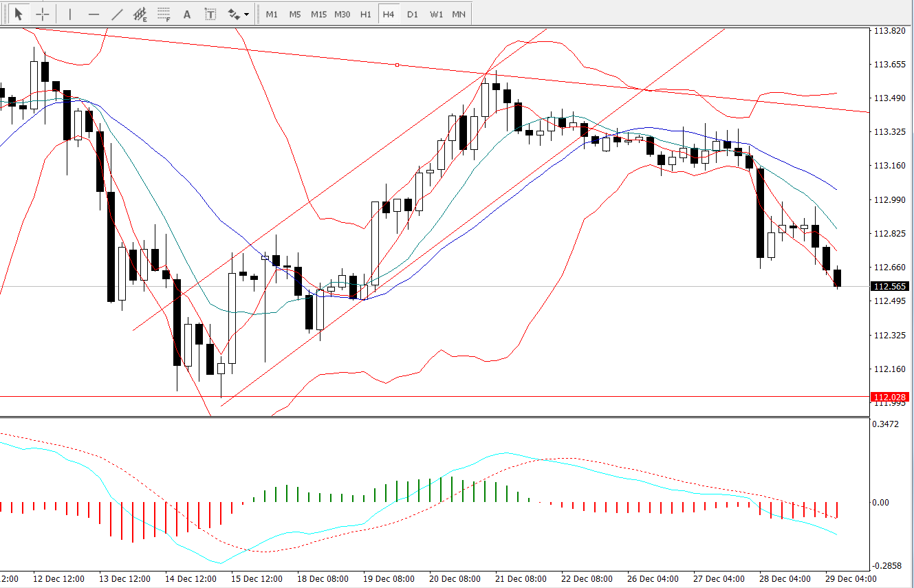
Task: Select the active H4 timeframe
Action: pyautogui.click(x=389, y=14)
